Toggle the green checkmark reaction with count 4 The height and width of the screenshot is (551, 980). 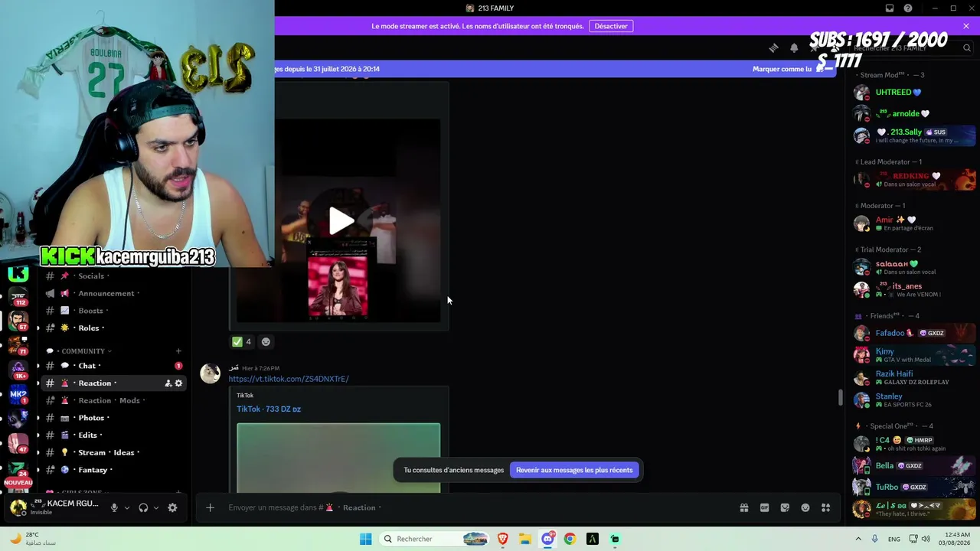pos(241,342)
